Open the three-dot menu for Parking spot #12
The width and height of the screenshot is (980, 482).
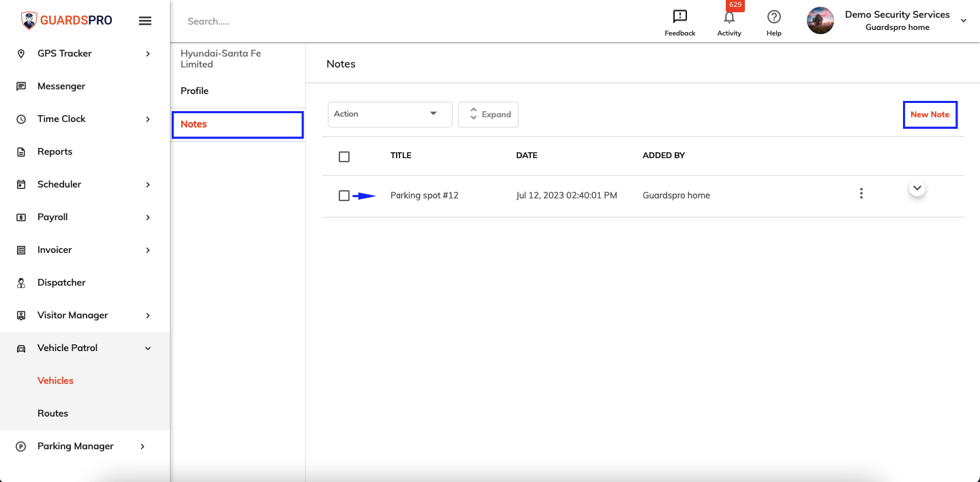click(861, 194)
